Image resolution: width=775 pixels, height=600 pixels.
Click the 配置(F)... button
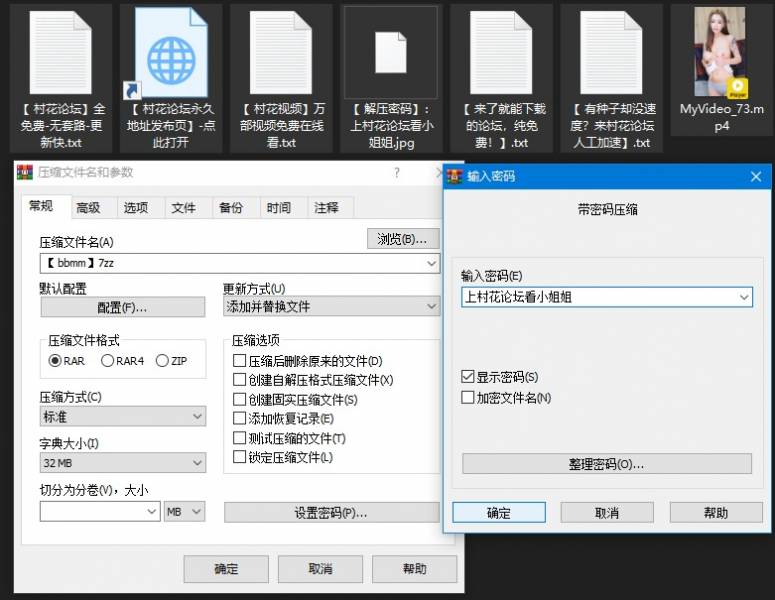[123, 307]
